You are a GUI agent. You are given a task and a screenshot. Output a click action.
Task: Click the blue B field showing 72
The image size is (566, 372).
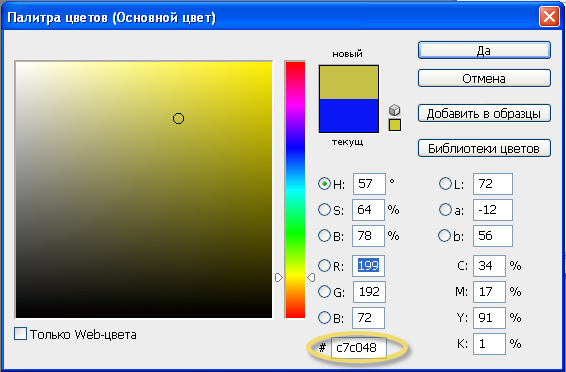pyautogui.click(x=369, y=318)
